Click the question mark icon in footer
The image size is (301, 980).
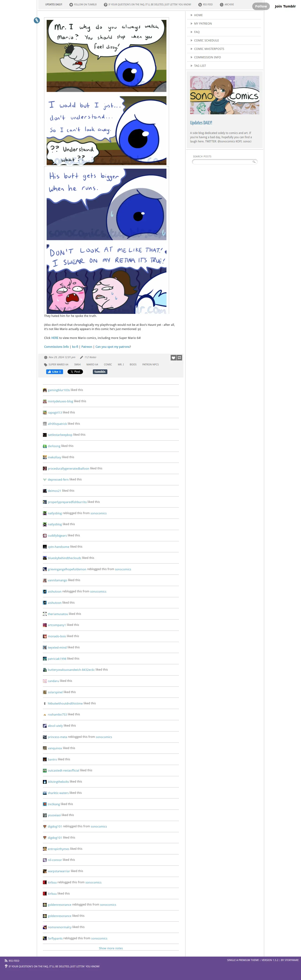6,966
